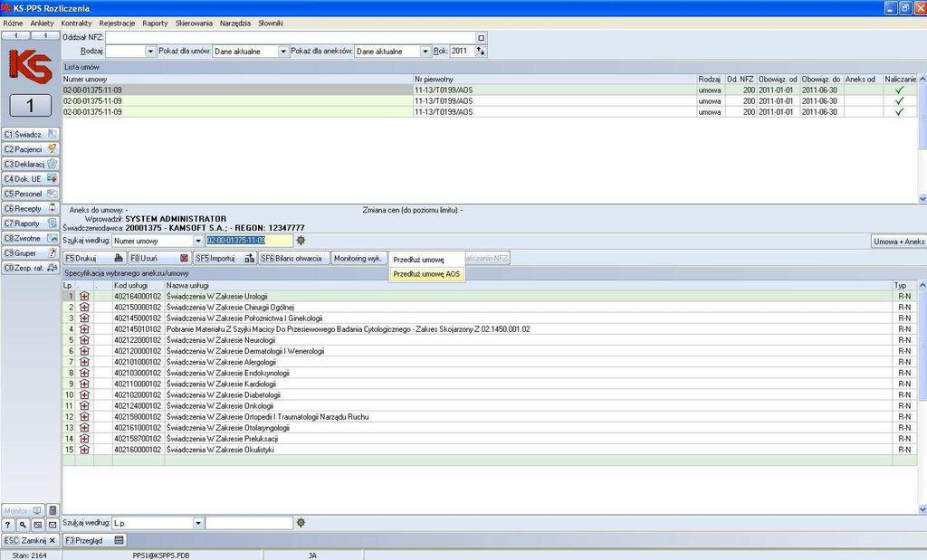
Task: Open the Skierowania menu
Action: (x=194, y=23)
